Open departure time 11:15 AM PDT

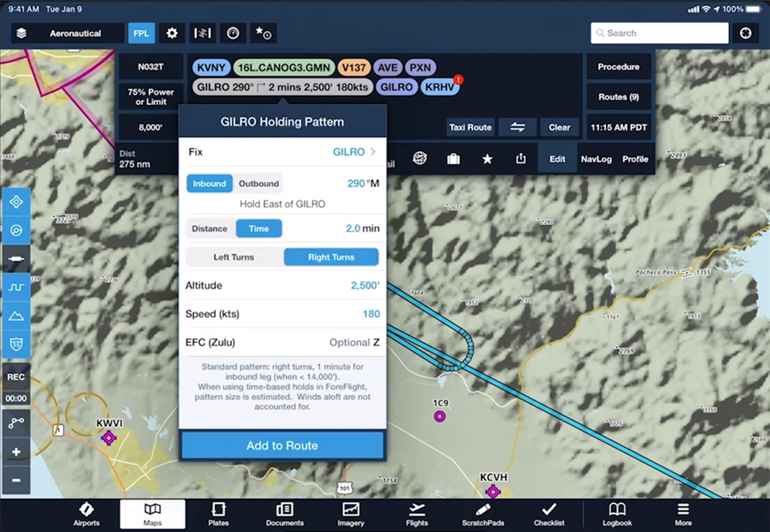(619, 127)
